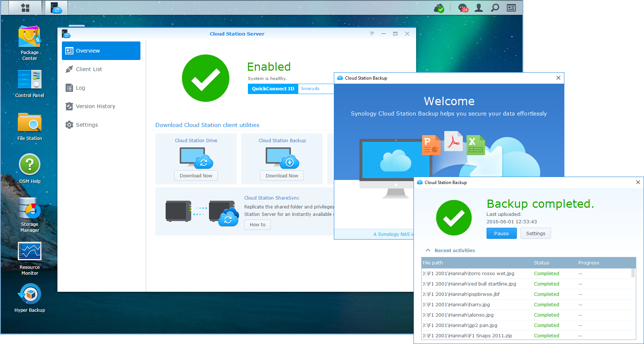The width and height of the screenshot is (644, 344).
Task: Click the QuickConnect ID label
Action: [x=273, y=88]
